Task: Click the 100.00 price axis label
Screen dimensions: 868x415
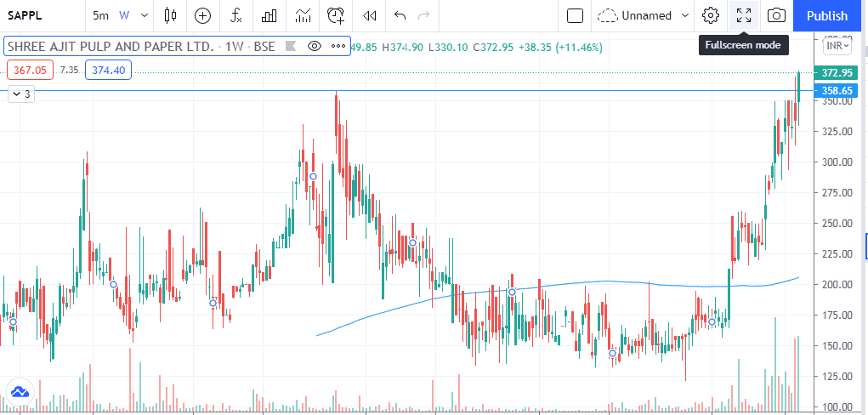Action: pos(837,406)
